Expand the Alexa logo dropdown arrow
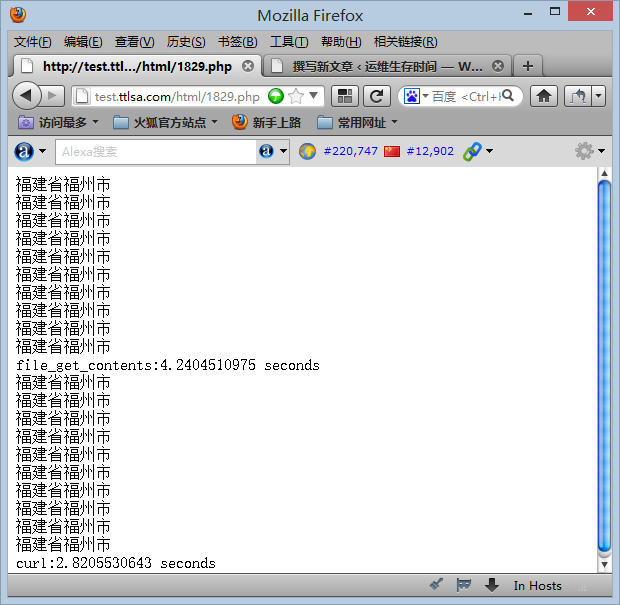 click(42, 151)
